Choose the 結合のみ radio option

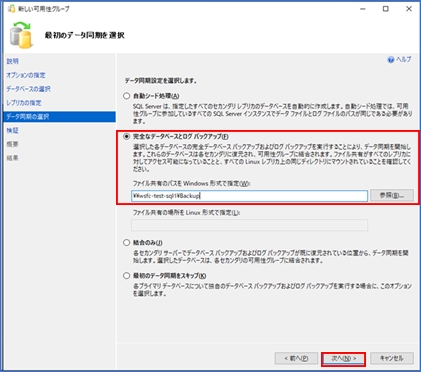tap(126, 243)
